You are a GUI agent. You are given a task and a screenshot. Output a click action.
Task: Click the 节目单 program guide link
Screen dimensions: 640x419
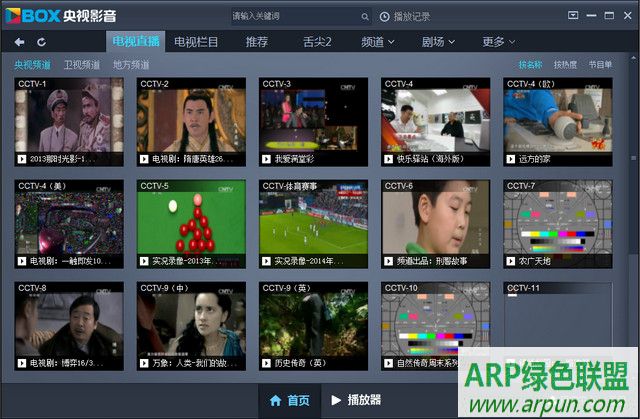click(x=600, y=64)
